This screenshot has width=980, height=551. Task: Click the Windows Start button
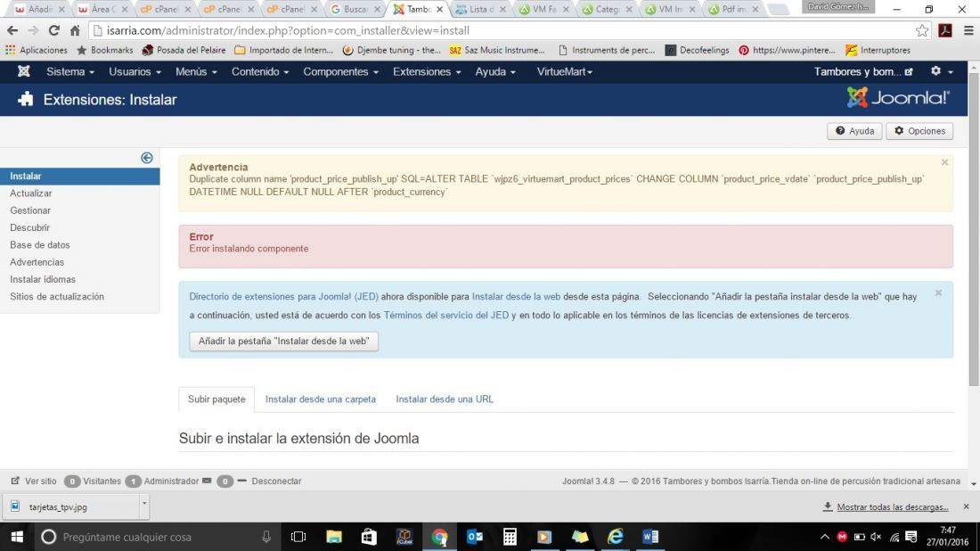(x=17, y=537)
